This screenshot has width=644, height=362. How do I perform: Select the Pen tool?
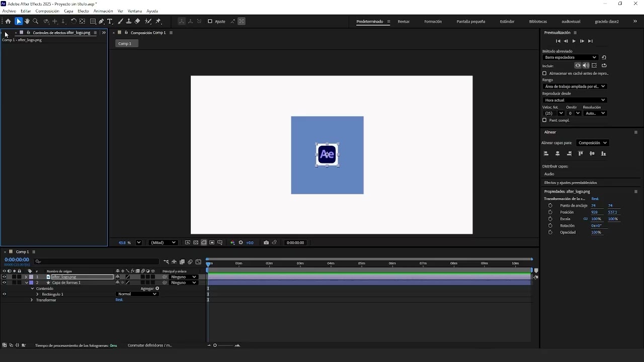pos(102,22)
